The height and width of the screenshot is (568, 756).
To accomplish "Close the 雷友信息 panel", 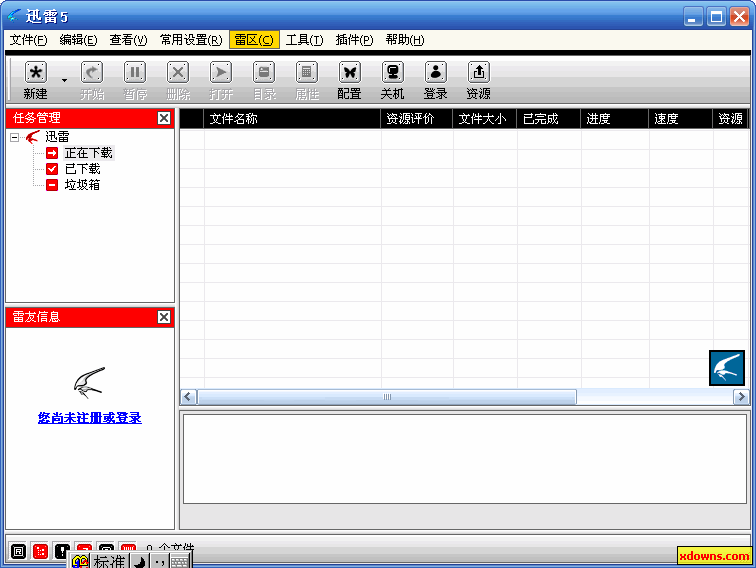I will click(x=164, y=317).
